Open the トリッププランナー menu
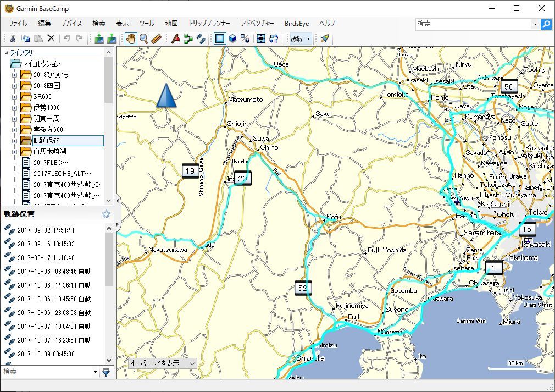The height and width of the screenshot is (392, 555). 209,24
